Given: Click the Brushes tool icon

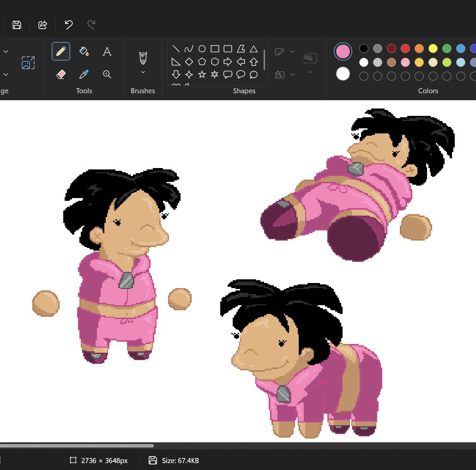Looking at the screenshot, I should point(143,58).
